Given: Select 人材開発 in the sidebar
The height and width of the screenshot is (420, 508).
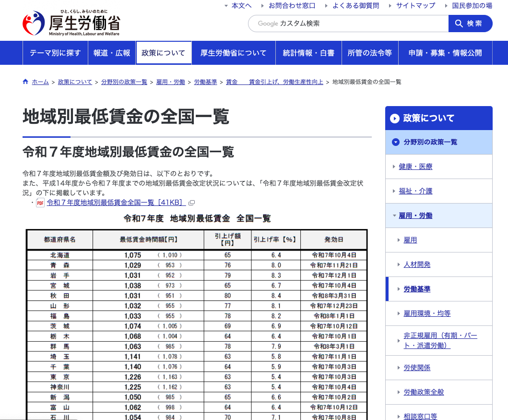Looking at the screenshot, I should click(417, 264).
